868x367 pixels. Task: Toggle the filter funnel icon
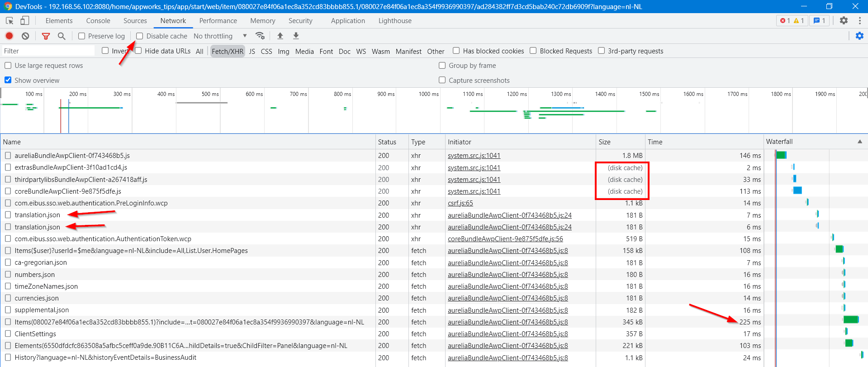[x=46, y=36]
